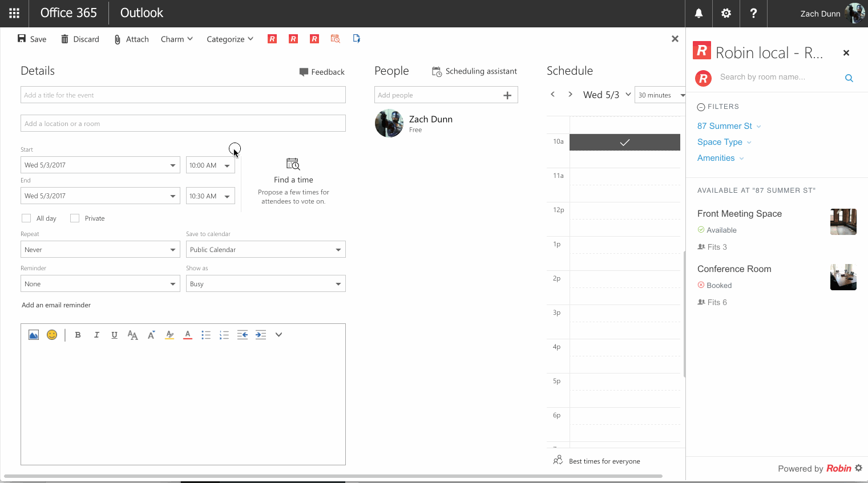Click the Feedback button
This screenshot has width=868, height=483.
coord(322,72)
